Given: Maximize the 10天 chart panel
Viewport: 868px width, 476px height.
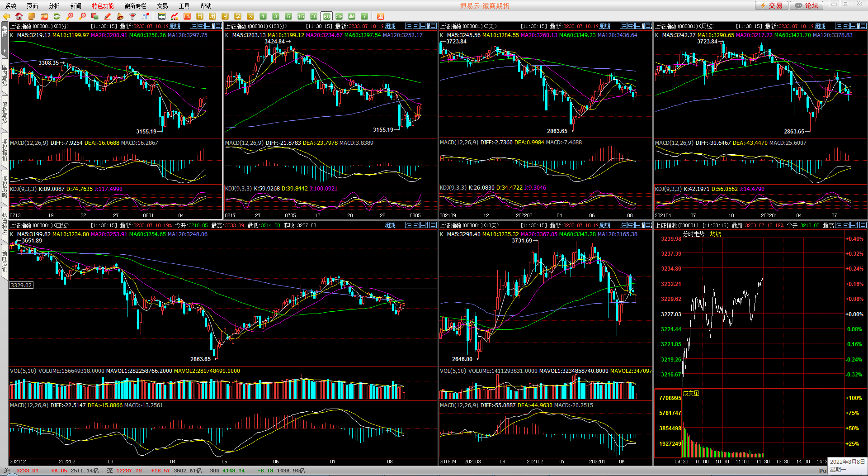Looking at the screenshot, I should pos(648,225).
